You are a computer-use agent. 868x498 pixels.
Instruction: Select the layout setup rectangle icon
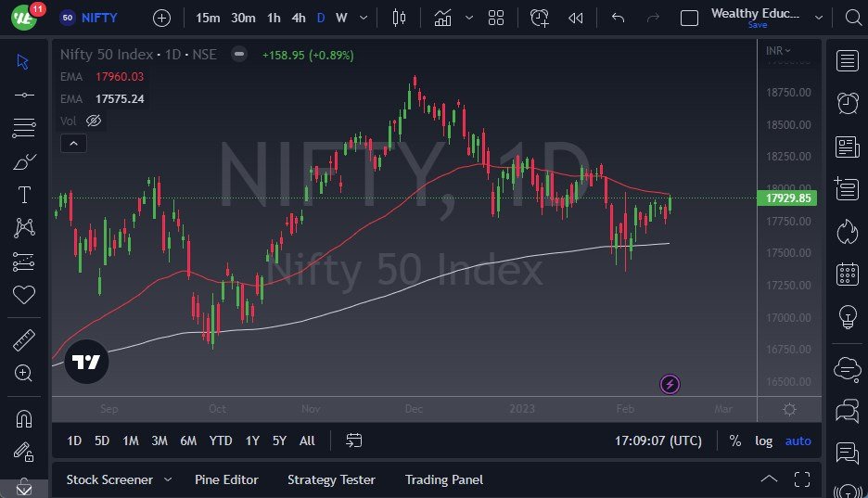tap(689, 19)
